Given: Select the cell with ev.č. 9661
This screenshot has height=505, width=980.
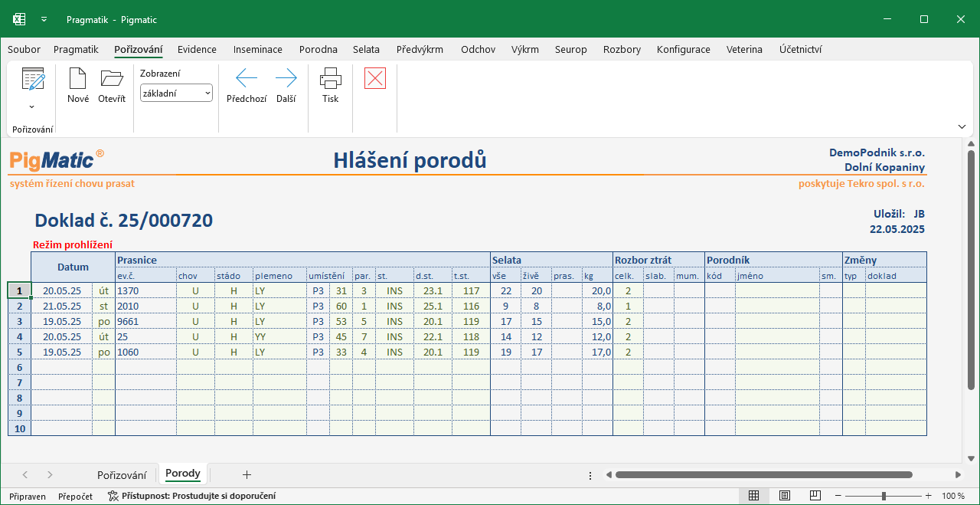Looking at the screenshot, I should click(145, 321).
